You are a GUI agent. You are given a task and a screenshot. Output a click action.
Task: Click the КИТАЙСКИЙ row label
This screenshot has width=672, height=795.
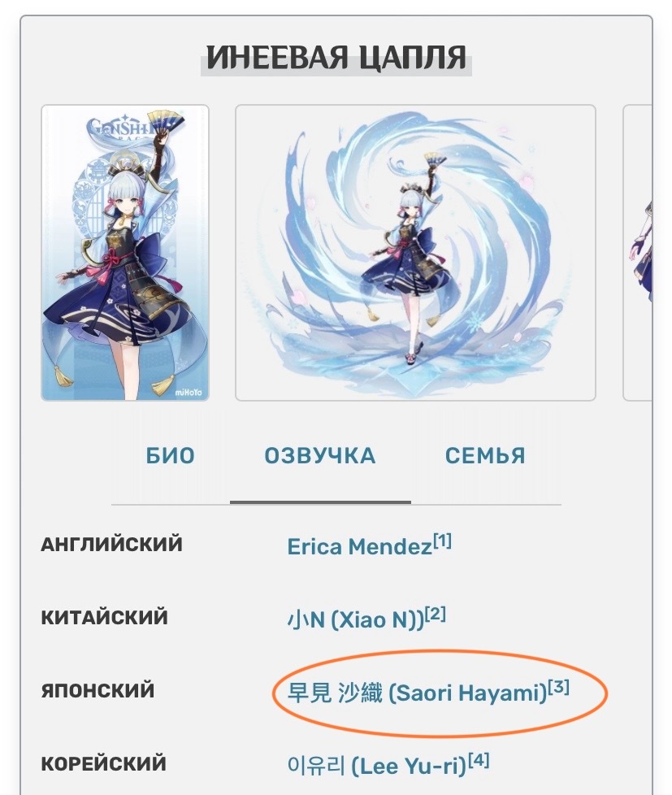104,618
